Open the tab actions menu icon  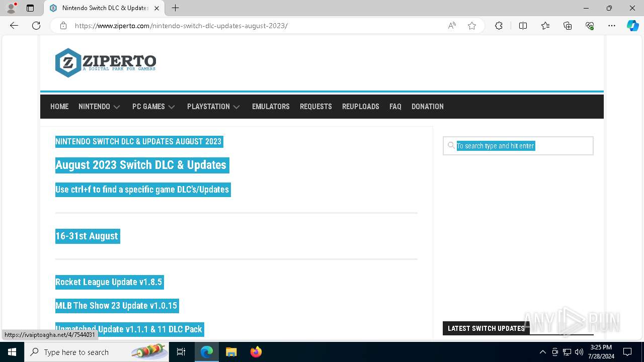click(30, 8)
